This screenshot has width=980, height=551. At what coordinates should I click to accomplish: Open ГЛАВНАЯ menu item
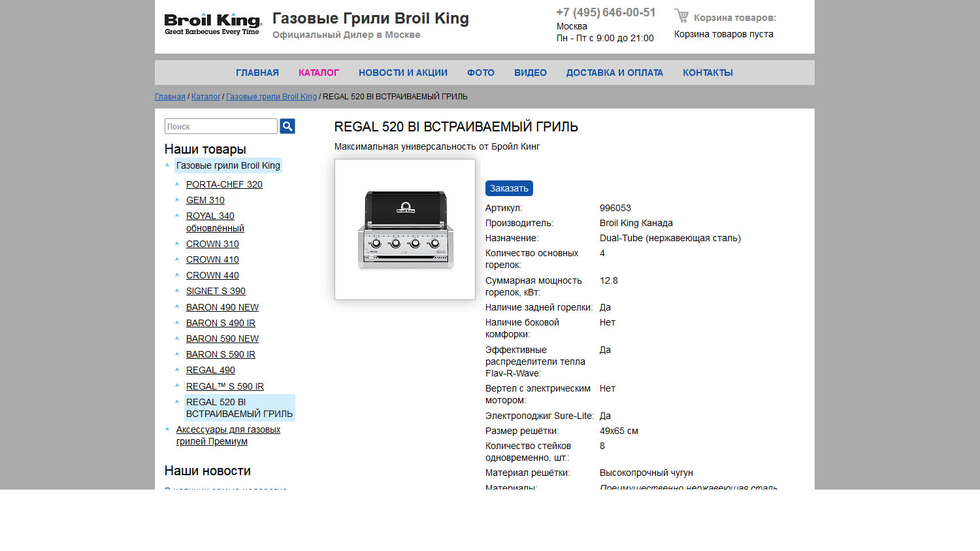tap(257, 73)
